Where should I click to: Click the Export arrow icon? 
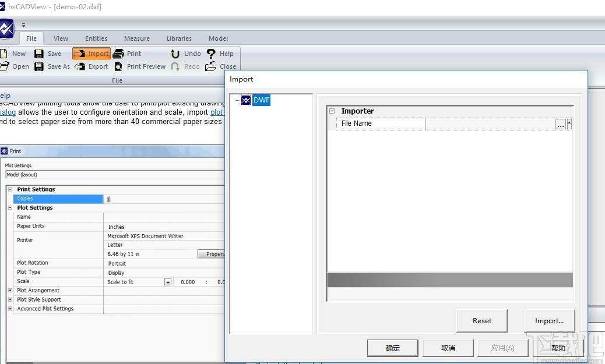pyautogui.click(x=80, y=67)
